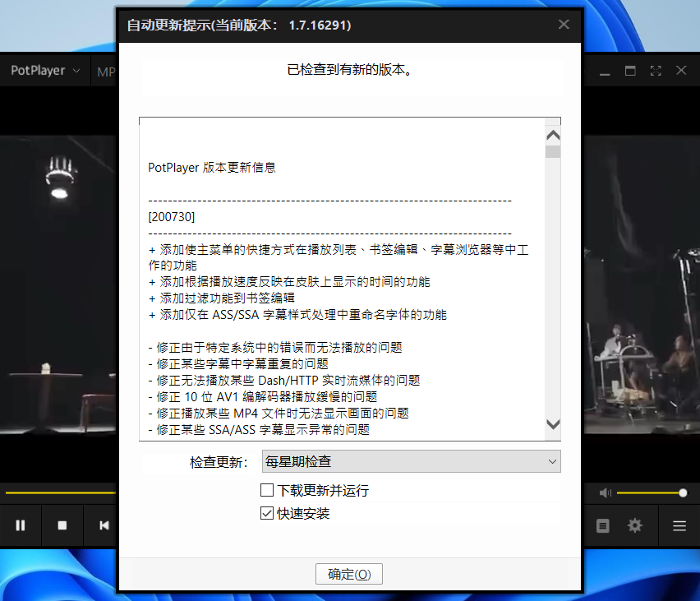
Task: Pause playback in PotPlayer
Action: click(x=21, y=525)
